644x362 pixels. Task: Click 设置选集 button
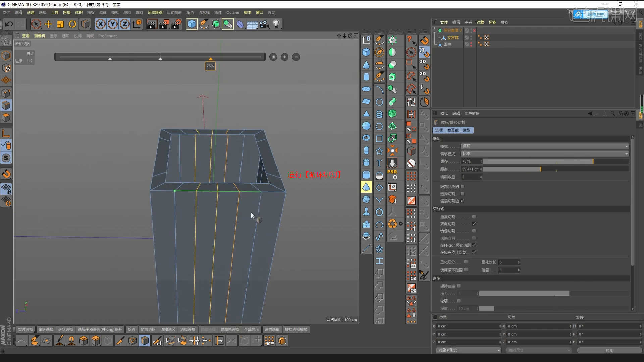[x=272, y=329]
